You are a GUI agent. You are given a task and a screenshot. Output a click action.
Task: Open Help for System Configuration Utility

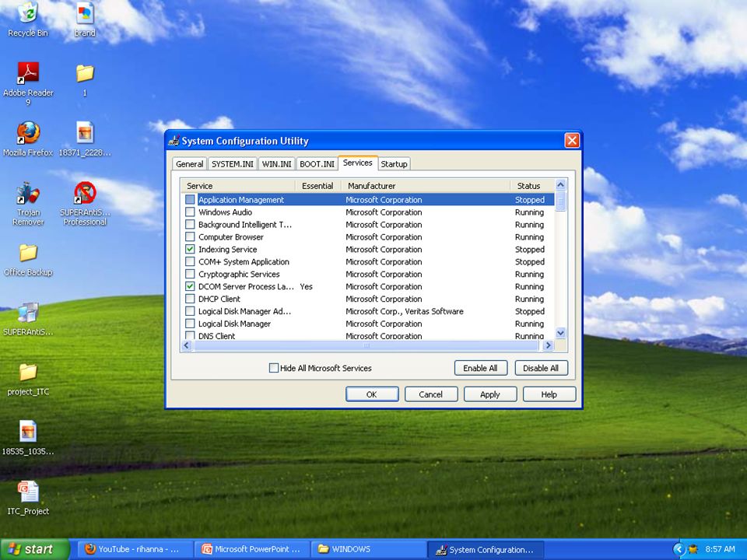(549, 394)
